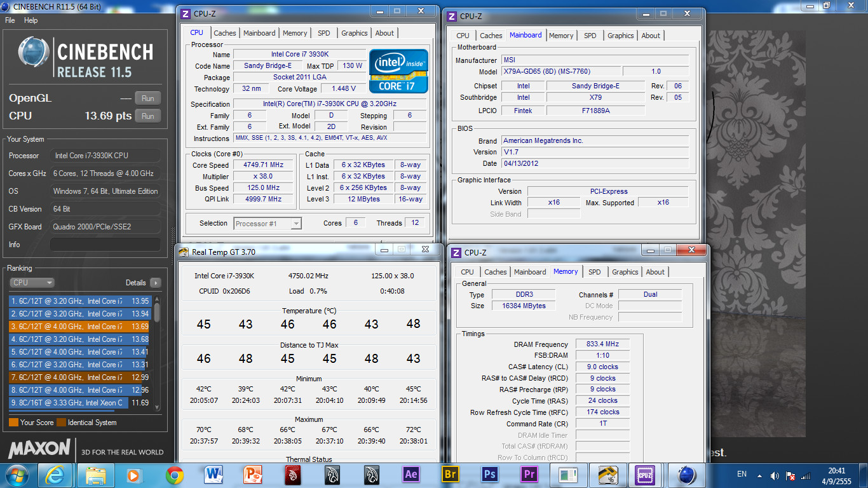The height and width of the screenshot is (488, 868).
Task: Open PowerPoint from the taskbar
Action: coord(254,475)
